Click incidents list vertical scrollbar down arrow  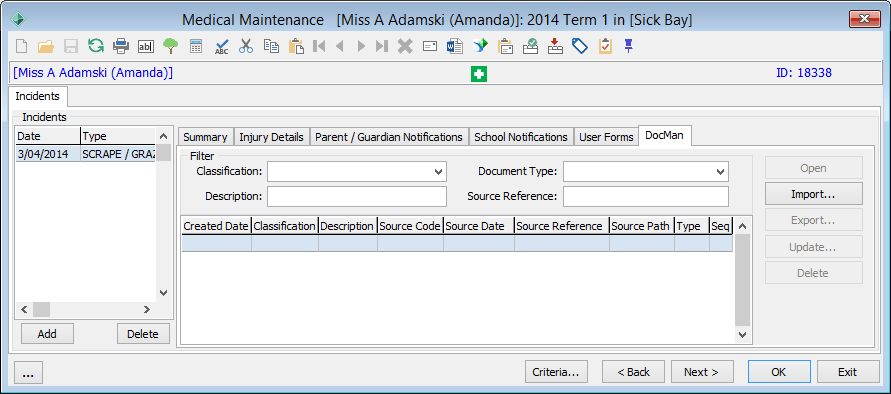click(x=164, y=293)
